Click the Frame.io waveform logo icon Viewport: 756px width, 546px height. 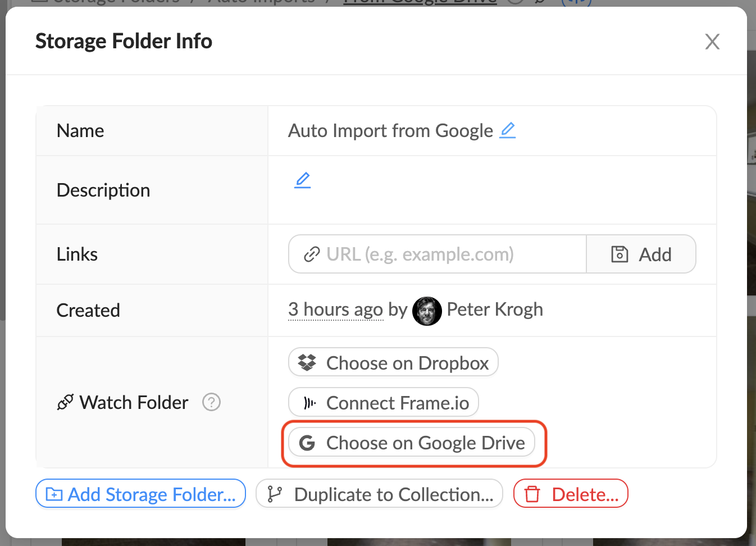[309, 403]
